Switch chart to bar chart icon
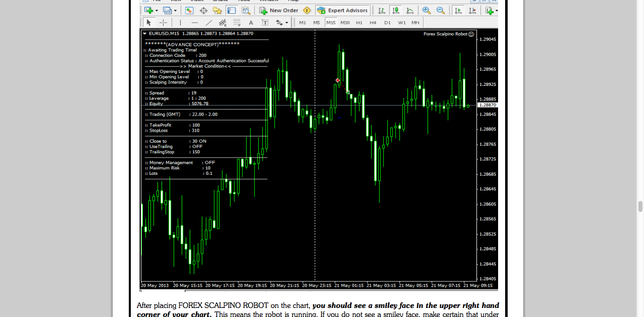The image size is (644, 317). click(x=382, y=10)
